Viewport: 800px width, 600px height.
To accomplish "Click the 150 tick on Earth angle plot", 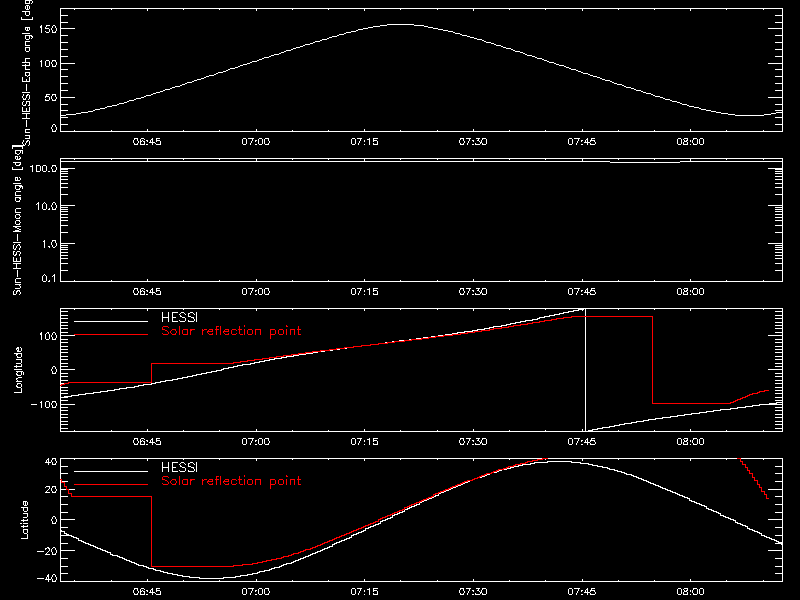I will coord(48,29).
